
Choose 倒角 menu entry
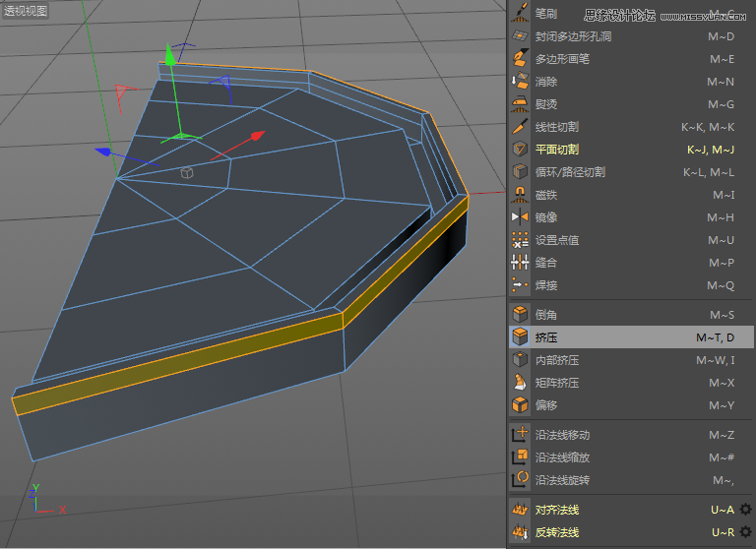point(632,315)
